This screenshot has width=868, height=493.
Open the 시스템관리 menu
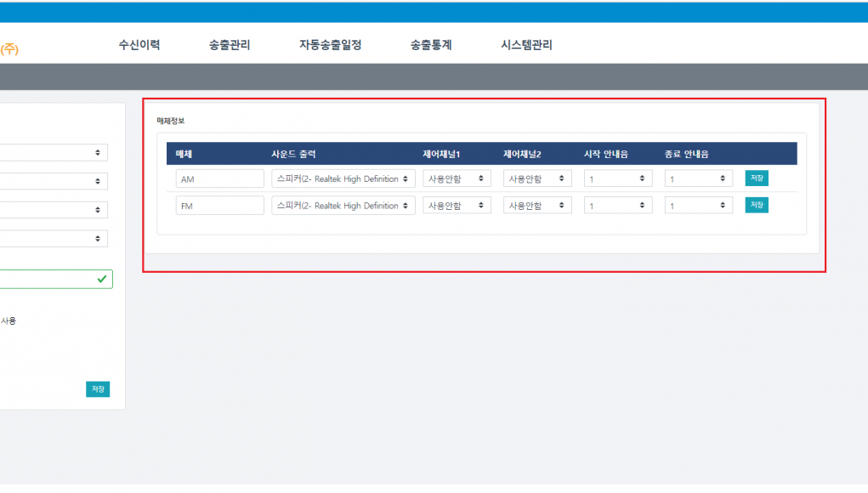[x=526, y=45]
